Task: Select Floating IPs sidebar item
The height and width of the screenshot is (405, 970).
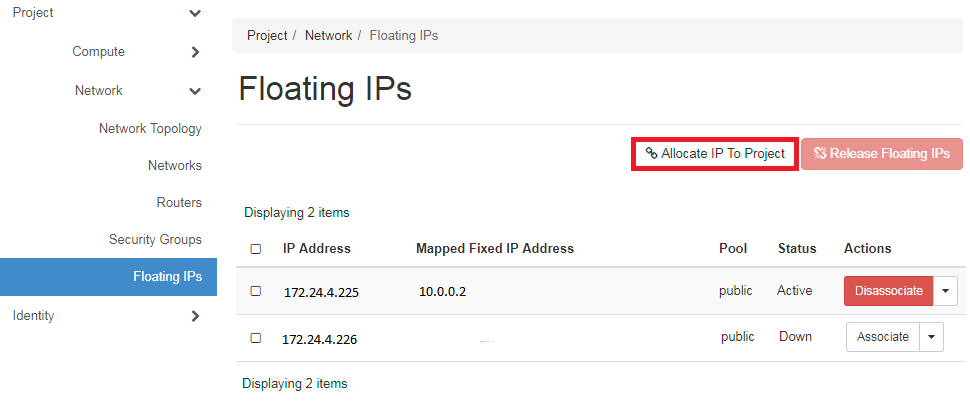Action: point(108,277)
